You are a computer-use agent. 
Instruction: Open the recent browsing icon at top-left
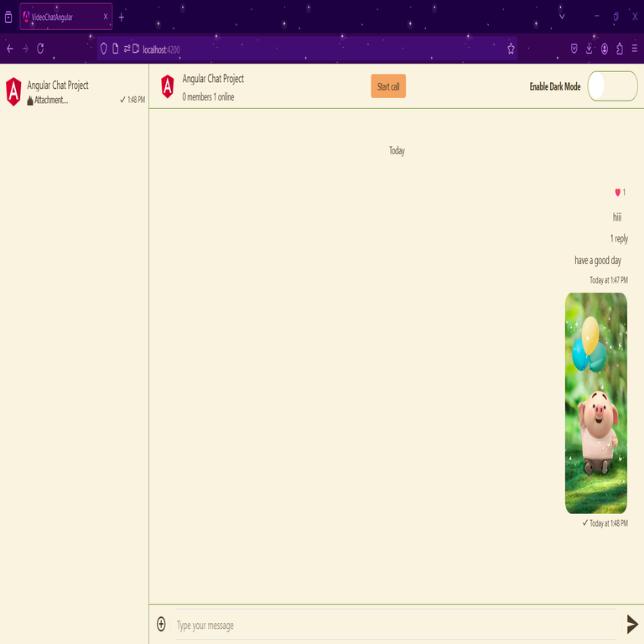[8, 18]
